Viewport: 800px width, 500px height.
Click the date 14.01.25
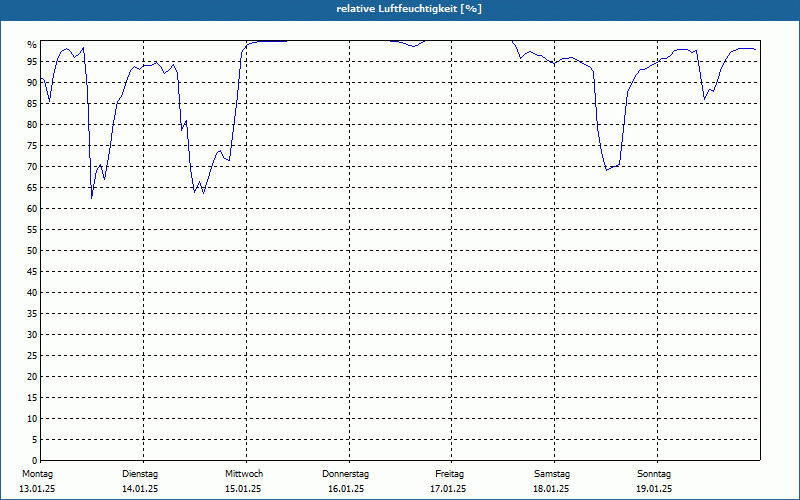coord(140,489)
